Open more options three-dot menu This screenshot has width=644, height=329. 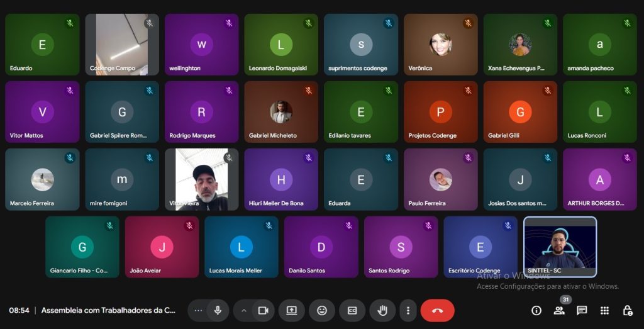408,310
